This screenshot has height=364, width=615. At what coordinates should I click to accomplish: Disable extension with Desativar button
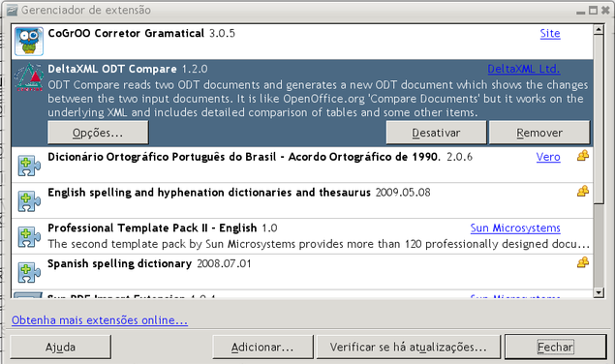(x=436, y=133)
